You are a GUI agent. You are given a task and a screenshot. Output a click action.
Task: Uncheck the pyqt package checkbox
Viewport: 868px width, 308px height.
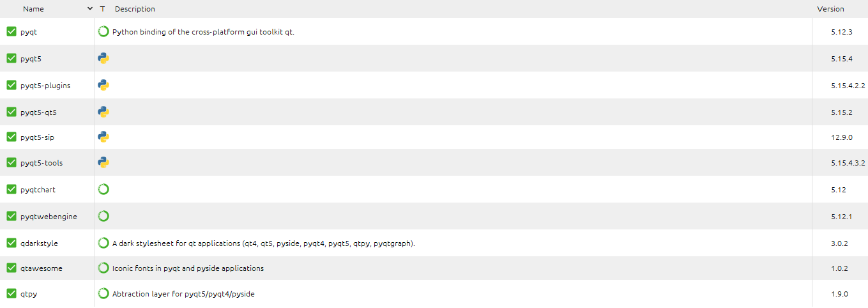pos(11,31)
